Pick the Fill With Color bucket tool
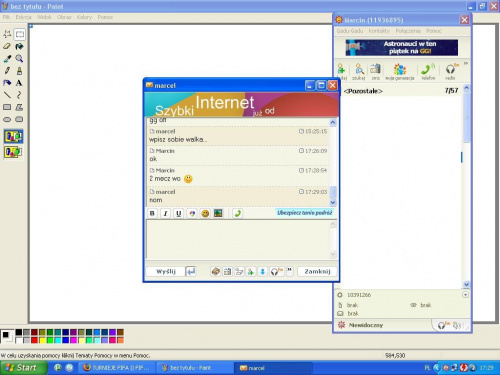The height and width of the screenshot is (375, 500). (x=19, y=46)
